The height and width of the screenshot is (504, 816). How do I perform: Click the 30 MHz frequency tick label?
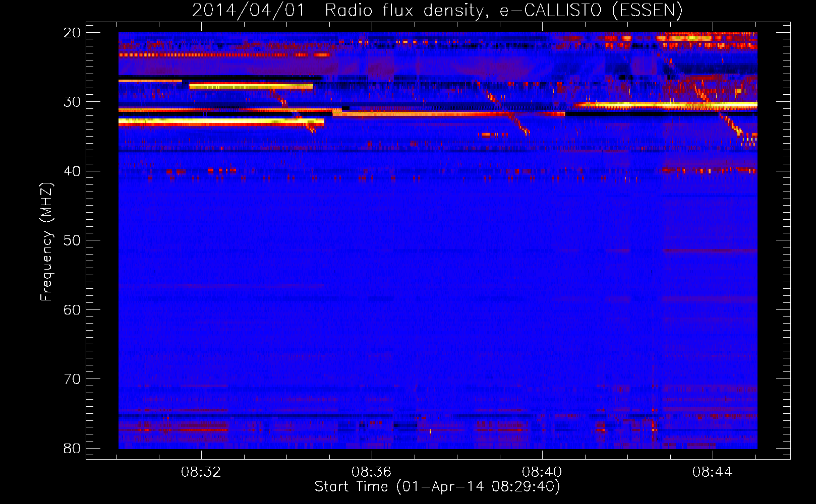pos(72,102)
